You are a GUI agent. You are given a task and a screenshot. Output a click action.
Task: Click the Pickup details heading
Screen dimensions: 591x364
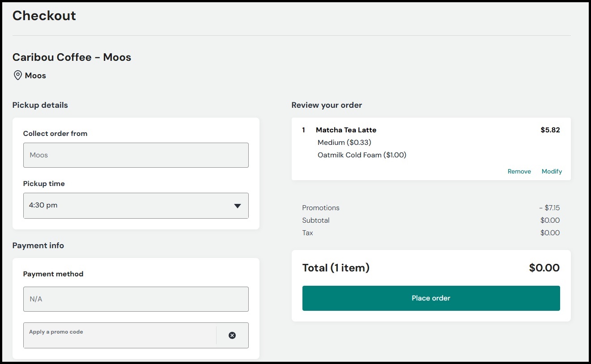tap(40, 105)
